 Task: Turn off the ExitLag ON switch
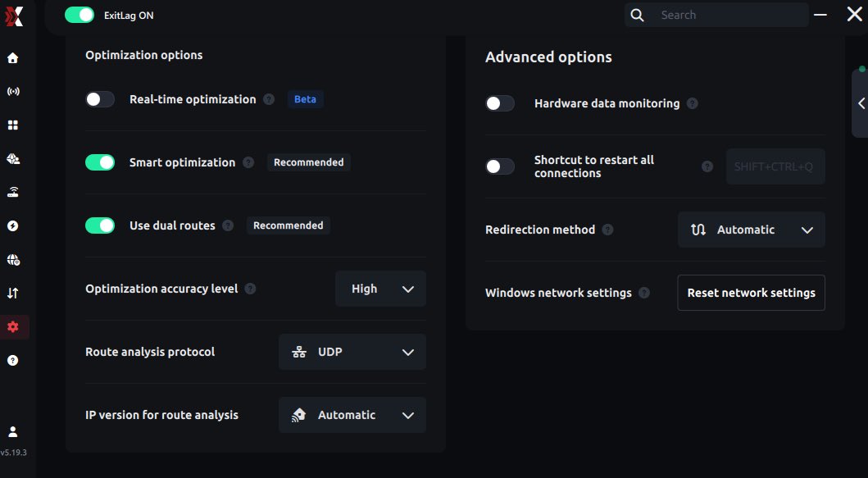pos(80,15)
